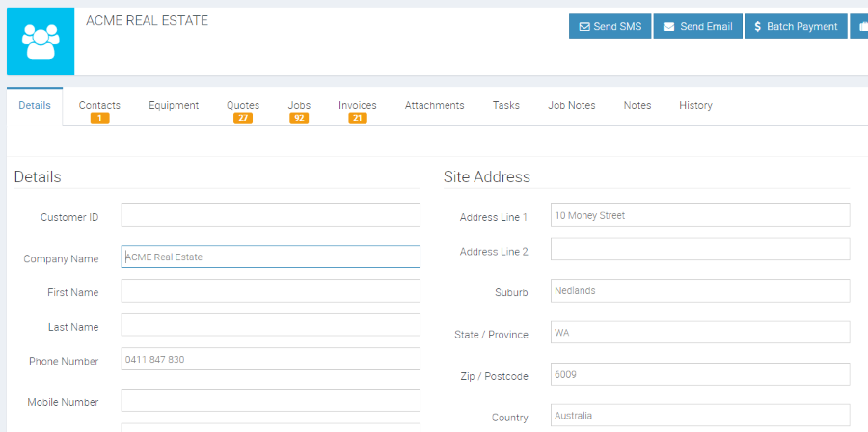Edit the Address Line 1 field
This screenshot has height=432, width=868.
(x=700, y=215)
